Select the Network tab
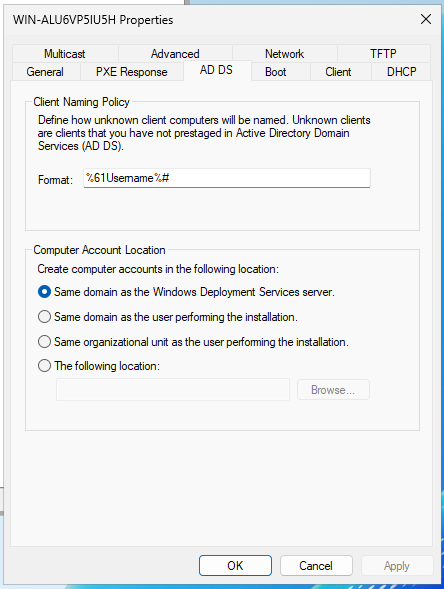The width and height of the screenshot is (444, 589). coord(284,54)
